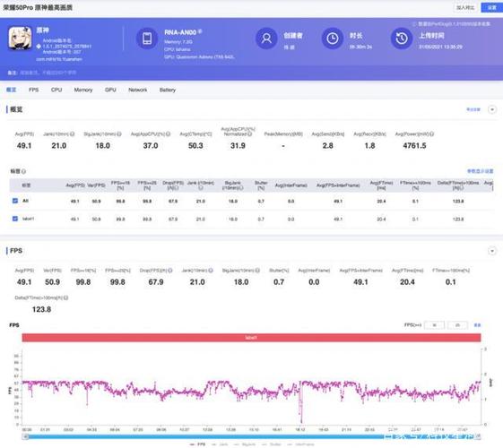Switch to the Network tab
Image resolution: width=503 pixels, height=448 pixels.
(x=137, y=90)
